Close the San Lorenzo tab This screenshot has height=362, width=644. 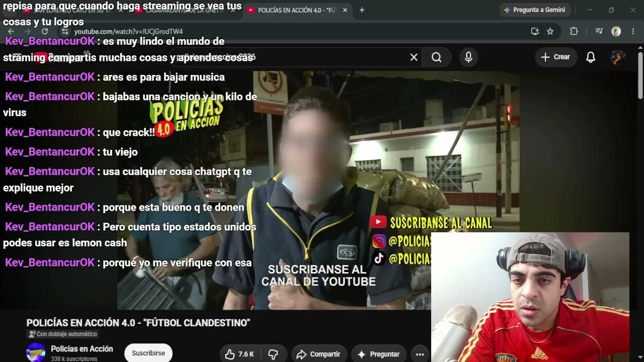121,10
